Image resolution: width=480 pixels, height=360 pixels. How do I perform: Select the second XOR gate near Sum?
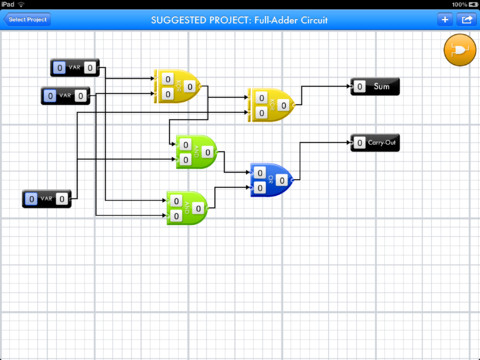[x=271, y=105]
